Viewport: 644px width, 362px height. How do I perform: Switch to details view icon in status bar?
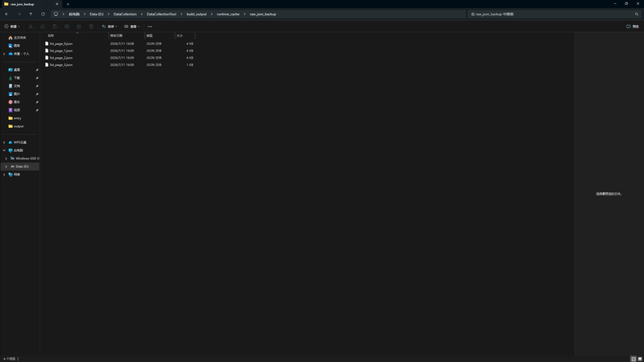pos(634,359)
